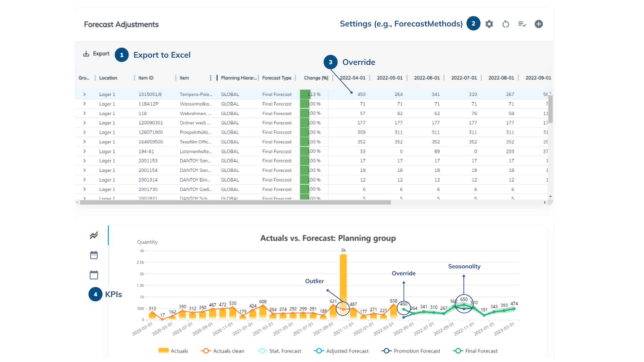Click the scroll-down arrow of table

point(550,197)
